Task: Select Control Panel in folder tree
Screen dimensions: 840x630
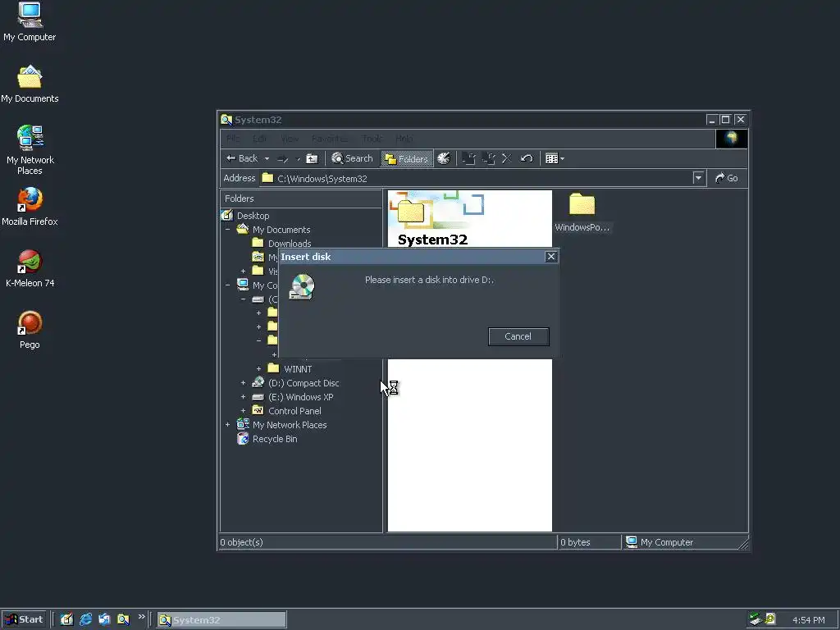Action: tap(294, 411)
